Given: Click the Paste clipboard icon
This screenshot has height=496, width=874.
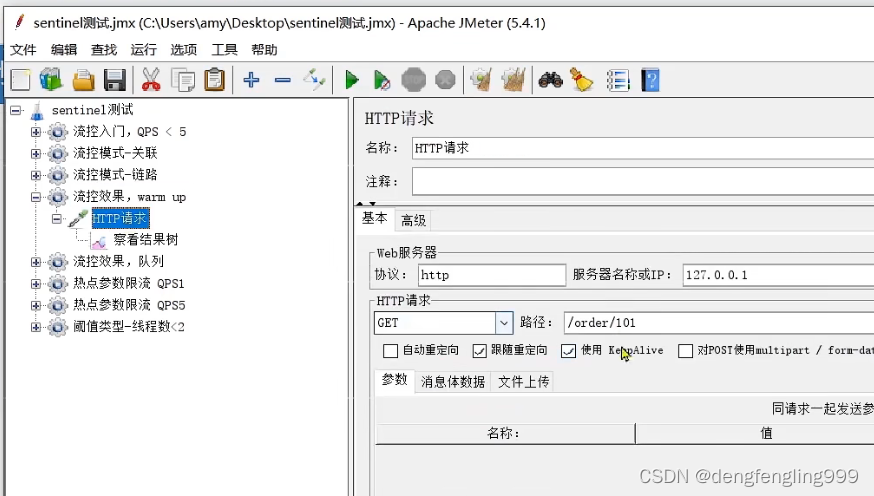Looking at the screenshot, I should [214, 80].
